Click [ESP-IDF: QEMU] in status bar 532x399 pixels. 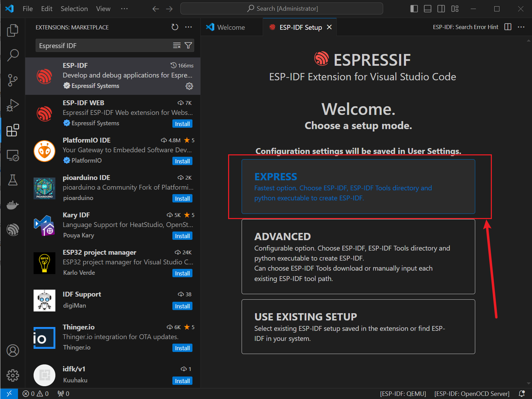[x=403, y=393]
